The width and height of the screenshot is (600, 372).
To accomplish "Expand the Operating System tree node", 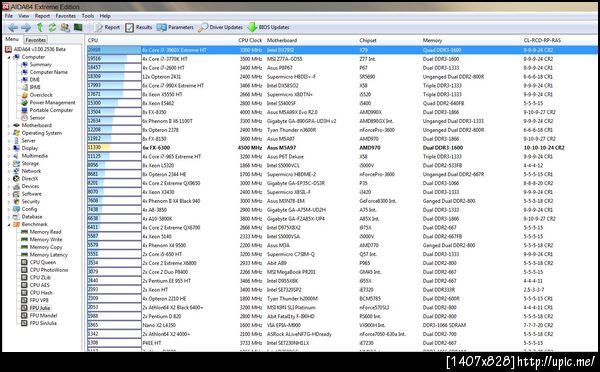I will coord(9,133).
